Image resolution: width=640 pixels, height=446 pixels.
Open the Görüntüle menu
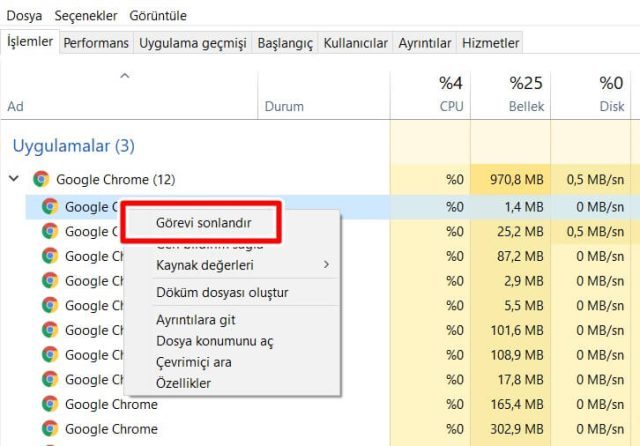[x=158, y=16]
